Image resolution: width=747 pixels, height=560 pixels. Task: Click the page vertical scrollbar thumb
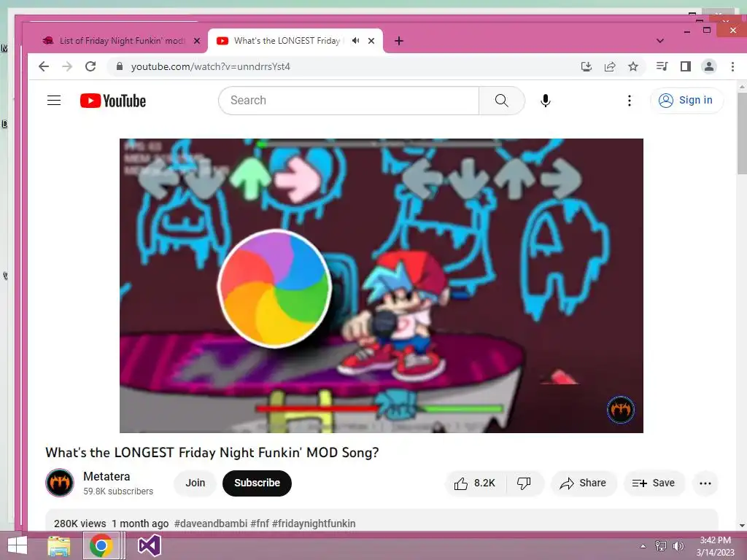tap(742, 133)
